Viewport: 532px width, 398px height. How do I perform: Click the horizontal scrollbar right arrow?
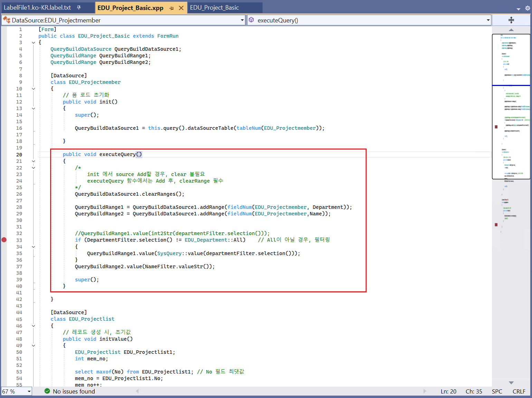425,391
